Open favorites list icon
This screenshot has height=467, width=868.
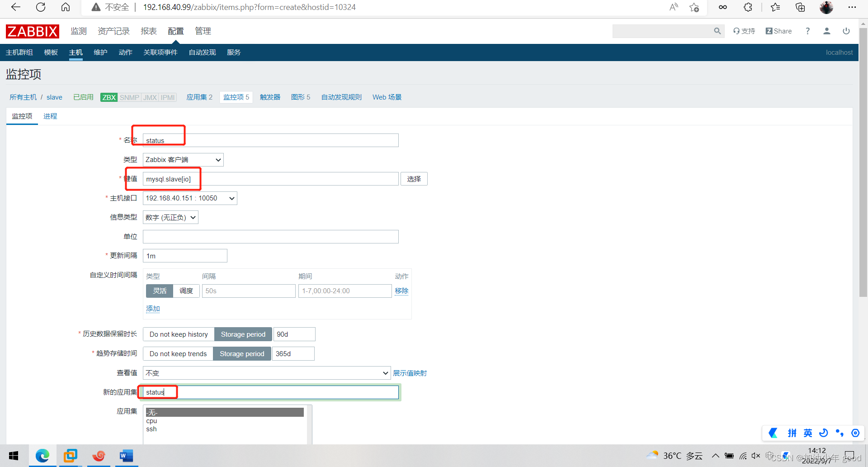point(775,7)
